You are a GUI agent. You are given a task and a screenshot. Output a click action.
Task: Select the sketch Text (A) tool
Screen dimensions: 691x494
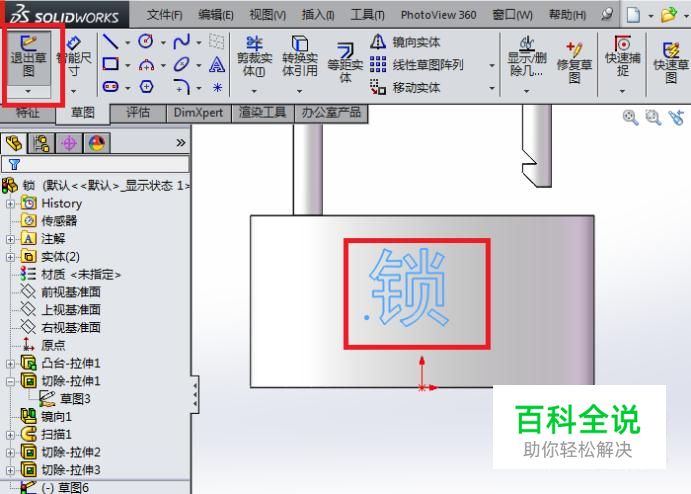217,64
